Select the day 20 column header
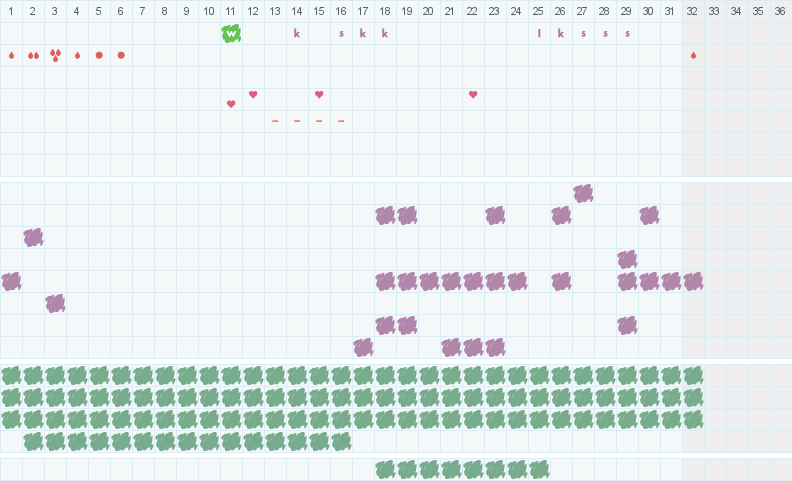Screen dimensions: 792x481 click(x=428, y=11)
